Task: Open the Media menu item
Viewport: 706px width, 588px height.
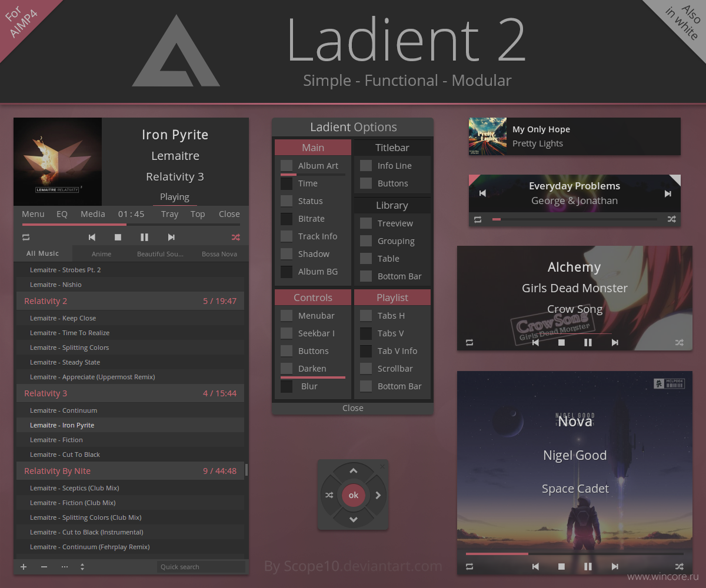Action: 93,214
